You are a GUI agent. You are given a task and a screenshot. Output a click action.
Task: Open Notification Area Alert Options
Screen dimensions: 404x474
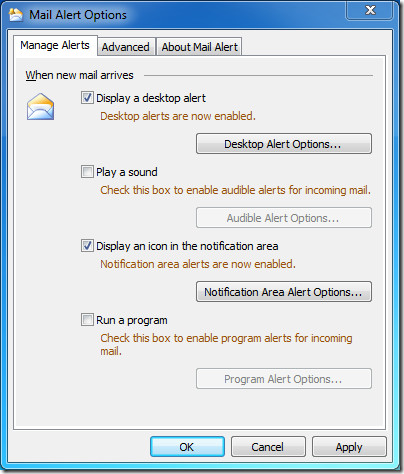[x=284, y=292]
